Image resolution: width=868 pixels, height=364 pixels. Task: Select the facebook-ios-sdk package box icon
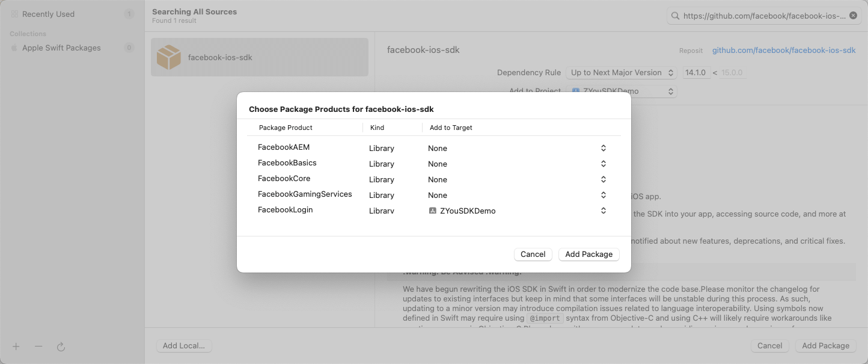[x=169, y=58]
